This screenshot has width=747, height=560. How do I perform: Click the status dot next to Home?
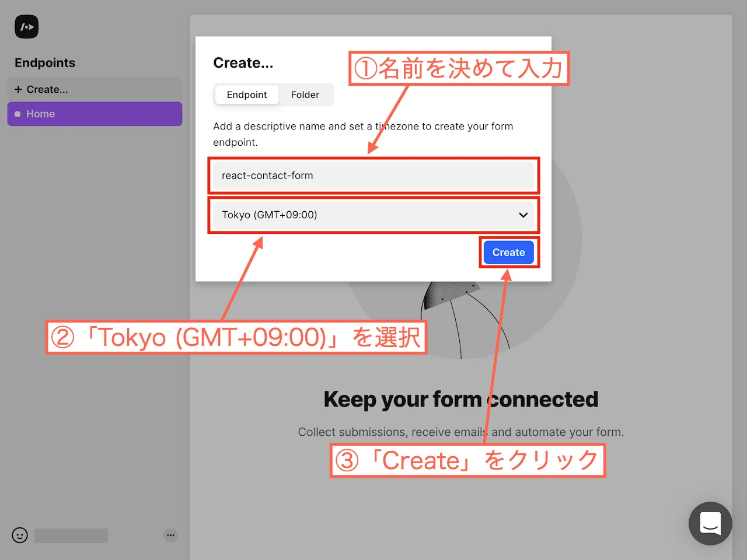pyautogui.click(x=18, y=114)
